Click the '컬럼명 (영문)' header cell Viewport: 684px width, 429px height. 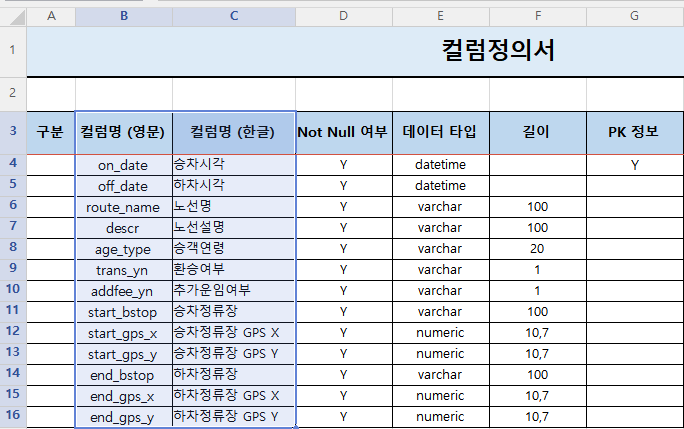(124, 133)
